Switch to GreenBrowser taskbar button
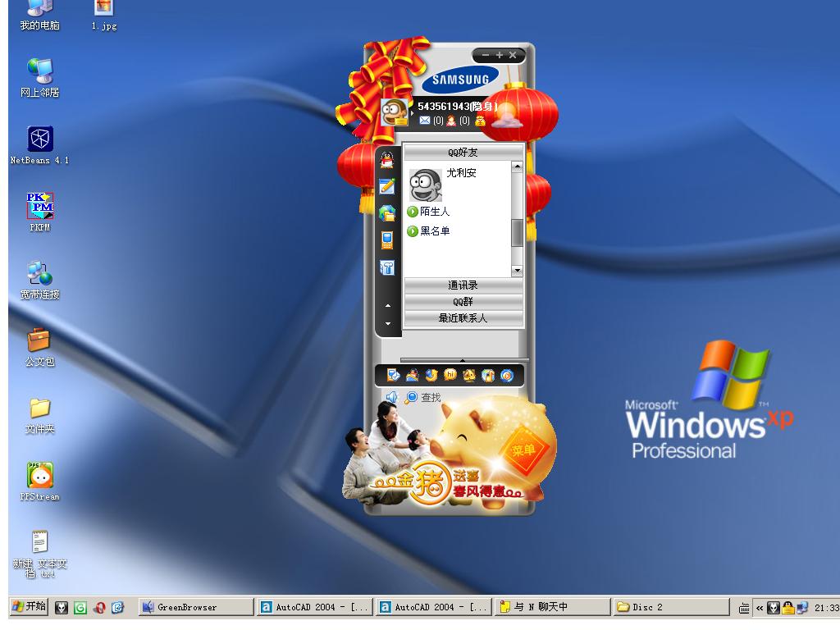This screenshot has width=840, height=630. [196, 607]
